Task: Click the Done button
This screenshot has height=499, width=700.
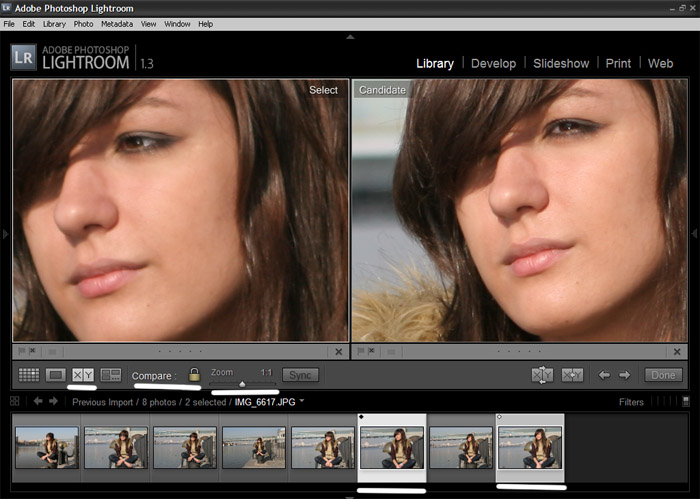Action: 663,375
